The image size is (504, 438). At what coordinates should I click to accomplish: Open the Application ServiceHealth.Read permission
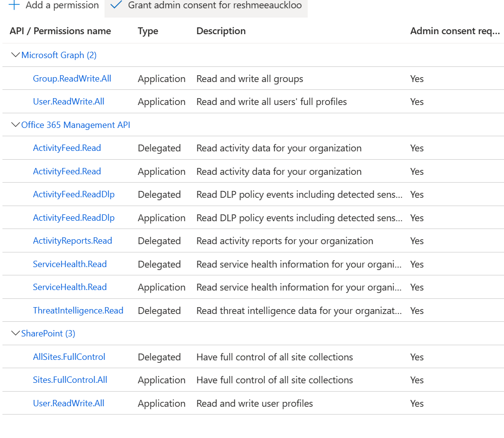(x=70, y=287)
